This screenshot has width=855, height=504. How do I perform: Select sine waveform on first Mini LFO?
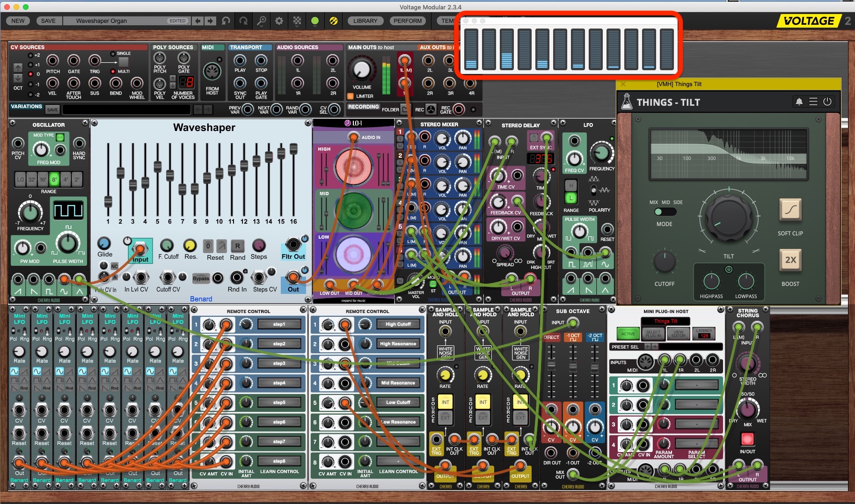tap(15, 371)
